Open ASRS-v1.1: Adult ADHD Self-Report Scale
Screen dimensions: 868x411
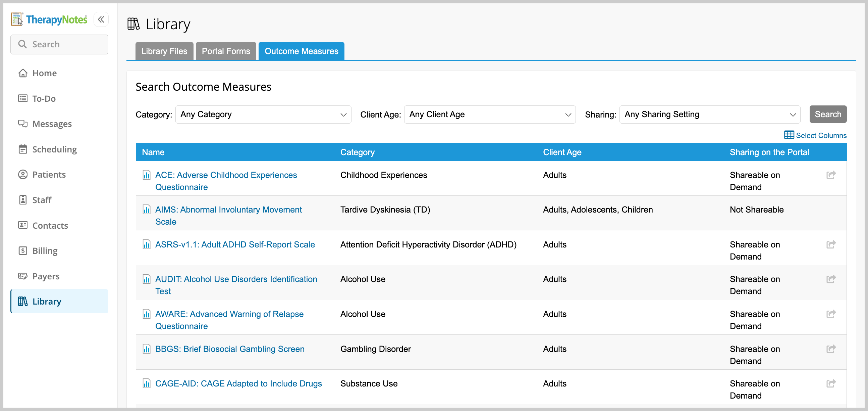235,244
